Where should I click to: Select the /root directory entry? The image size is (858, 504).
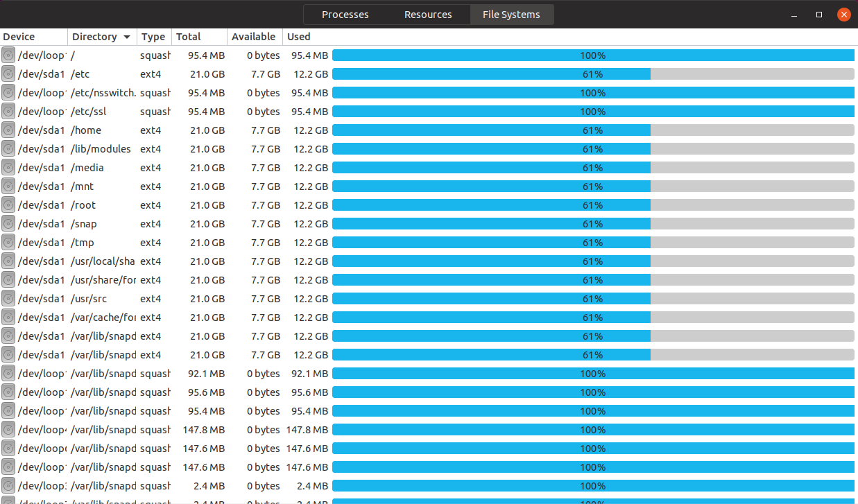pos(83,205)
